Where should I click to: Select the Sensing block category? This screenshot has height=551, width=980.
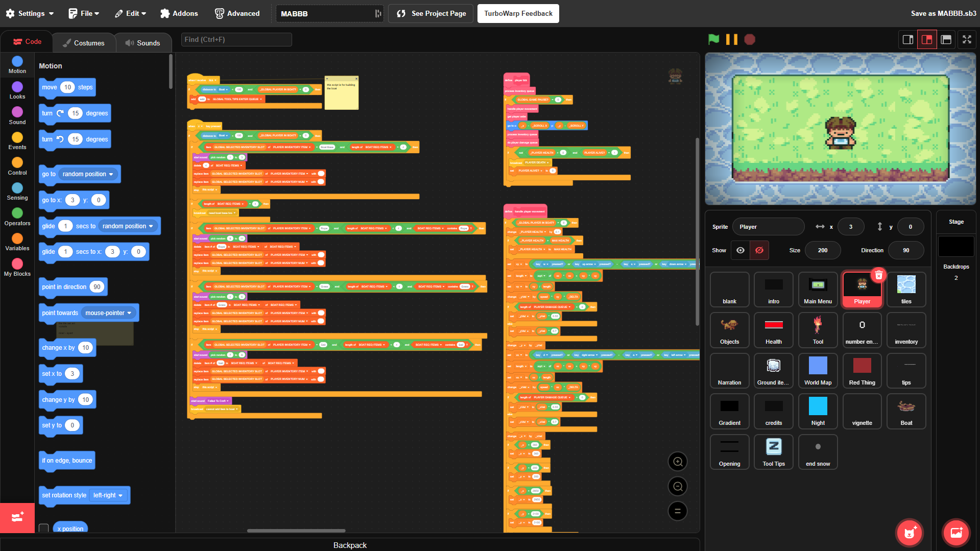[x=17, y=191]
